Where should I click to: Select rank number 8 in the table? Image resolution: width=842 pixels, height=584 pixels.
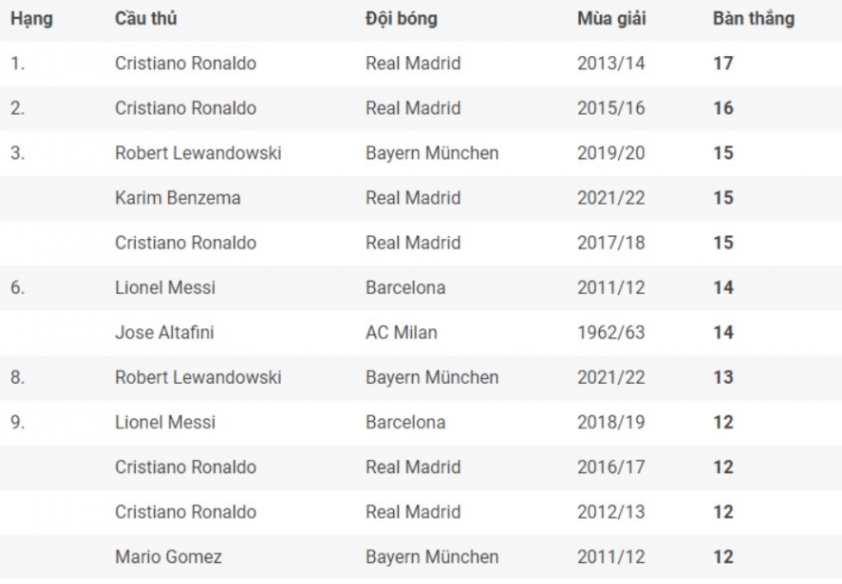click(17, 377)
